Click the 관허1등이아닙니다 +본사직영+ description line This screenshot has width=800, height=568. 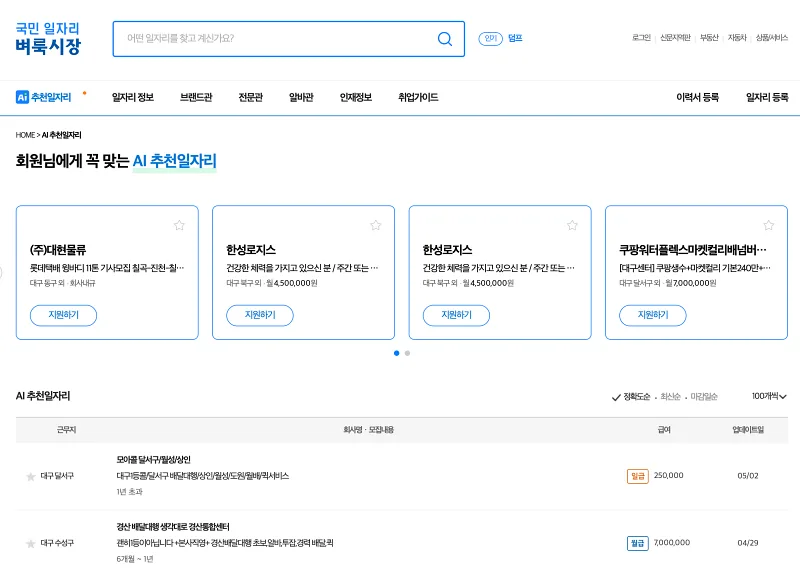[225, 543]
